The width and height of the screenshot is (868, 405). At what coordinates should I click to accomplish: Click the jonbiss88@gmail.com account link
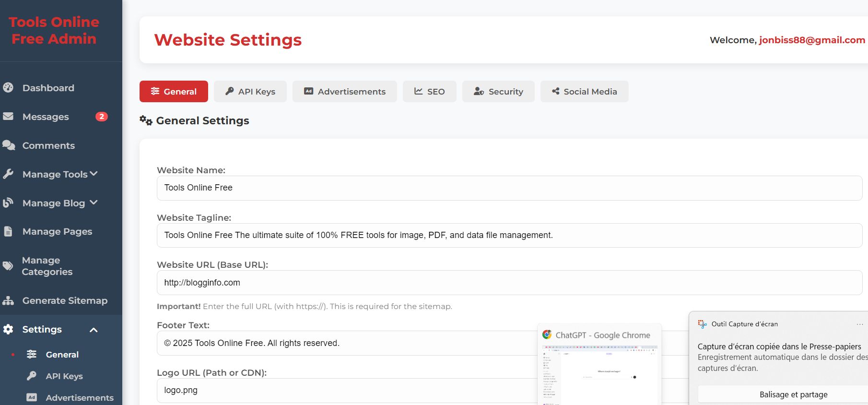click(x=812, y=40)
